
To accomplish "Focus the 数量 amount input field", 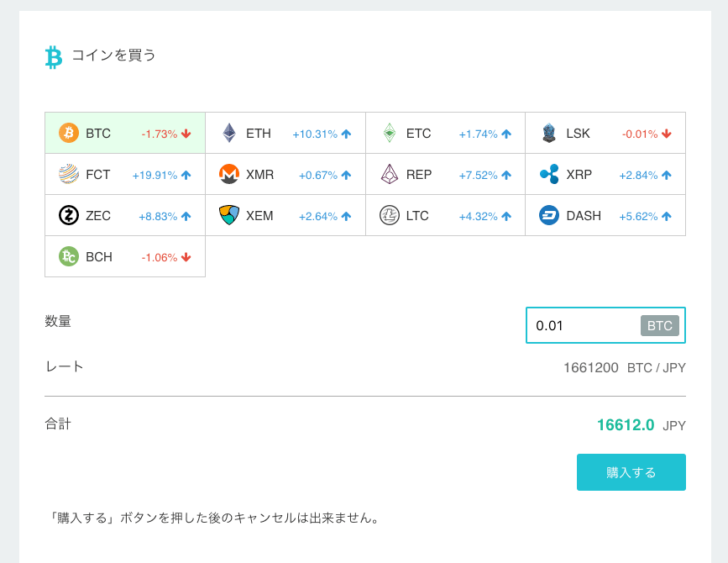I will (x=605, y=325).
